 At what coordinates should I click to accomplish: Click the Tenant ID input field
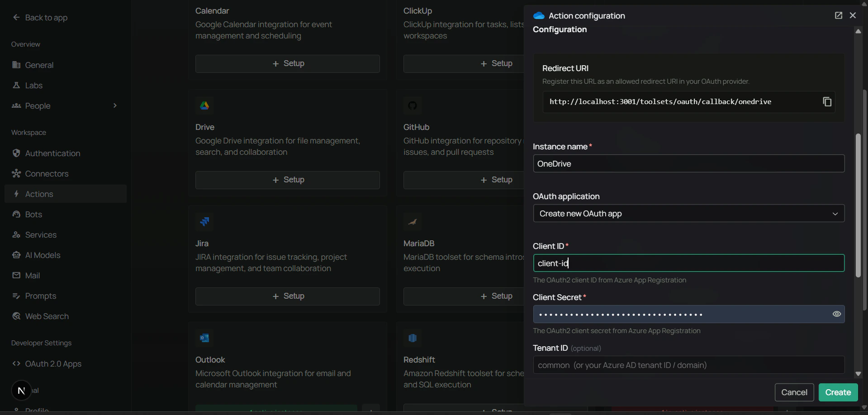(688, 365)
